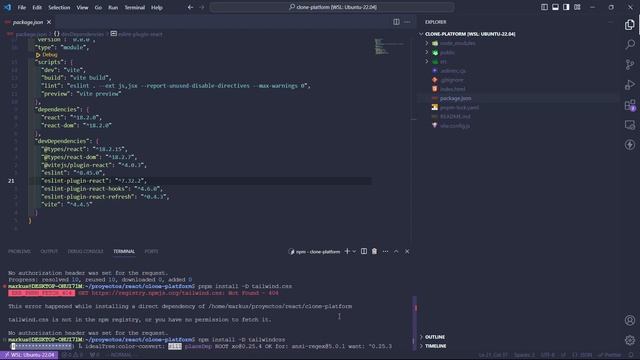640x360 pixels.
Task: Switch to the PROBLEMS panel tab
Action: (19, 251)
